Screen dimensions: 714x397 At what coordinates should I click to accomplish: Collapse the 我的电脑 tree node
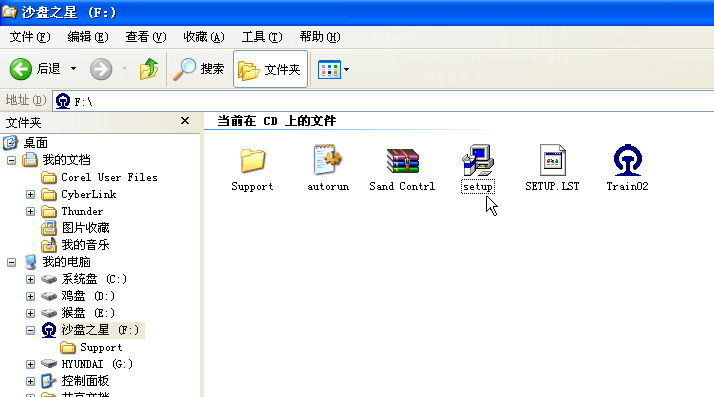[x=11, y=262]
